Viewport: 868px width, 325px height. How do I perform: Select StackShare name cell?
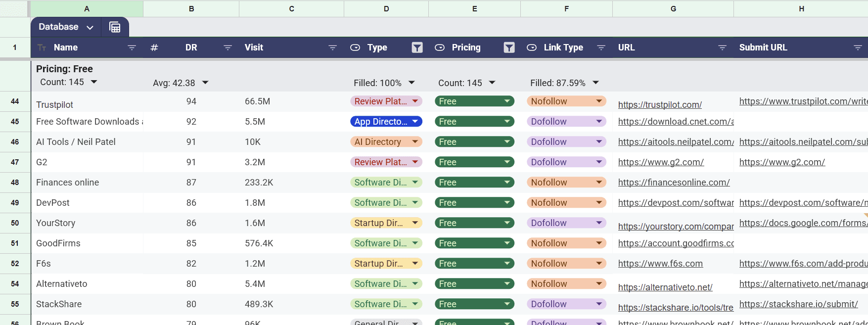point(87,304)
